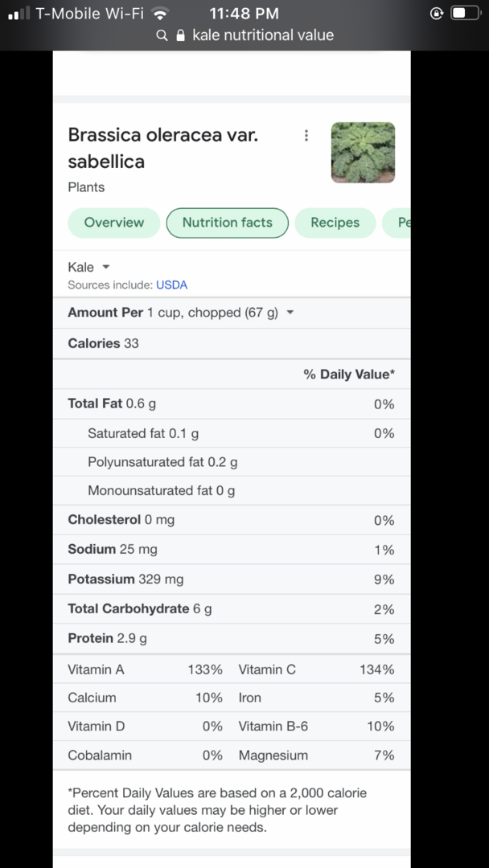Tap the rotation lock status icon
The image size is (489, 868).
coord(437,14)
